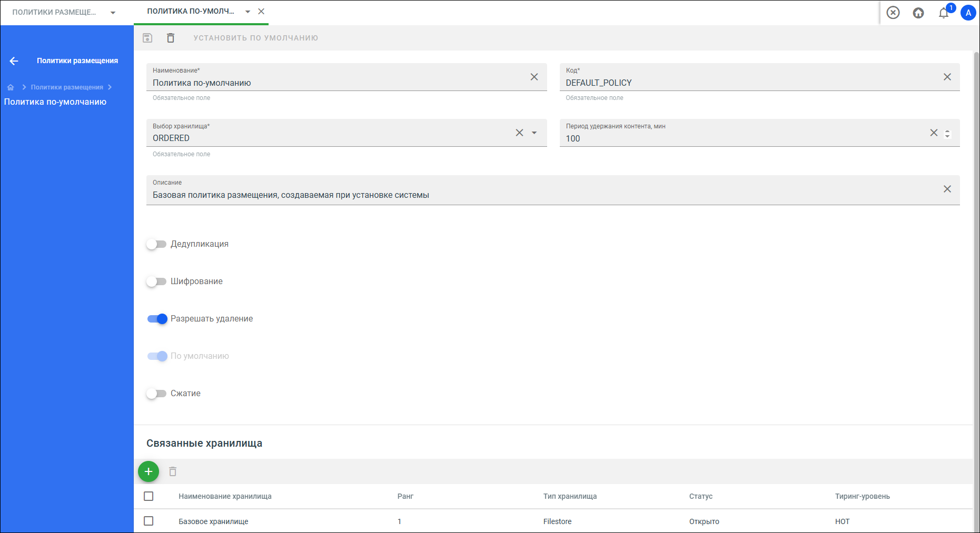Image resolution: width=980 pixels, height=533 pixels.
Task: Click the Базовое хранилище row name
Action: [x=213, y=521]
